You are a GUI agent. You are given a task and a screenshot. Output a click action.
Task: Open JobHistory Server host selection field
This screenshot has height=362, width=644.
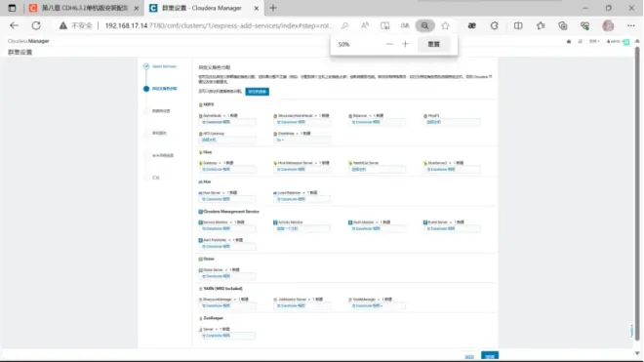coord(302,305)
